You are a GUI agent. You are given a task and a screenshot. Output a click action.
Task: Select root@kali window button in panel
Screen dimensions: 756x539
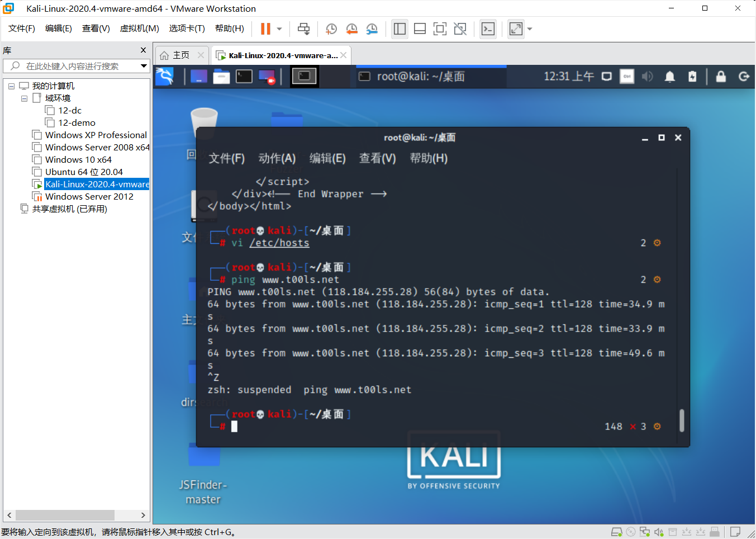[431, 76]
